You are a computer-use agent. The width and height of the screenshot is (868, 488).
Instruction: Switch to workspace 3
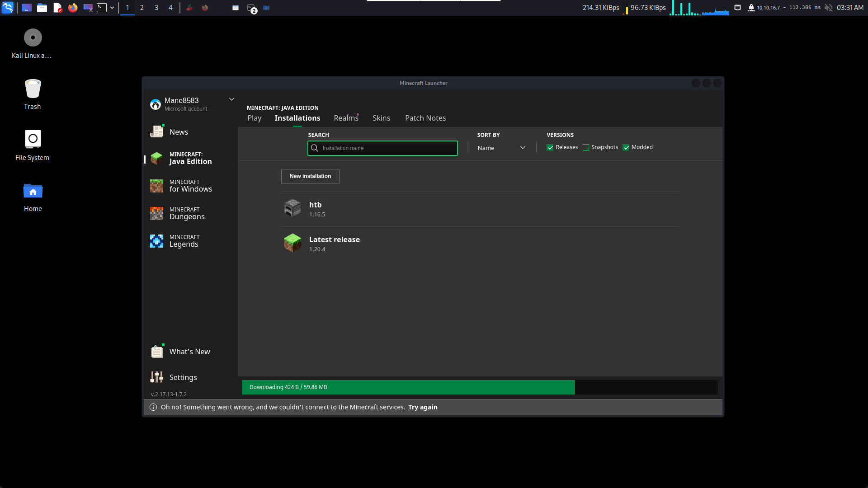tap(156, 8)
